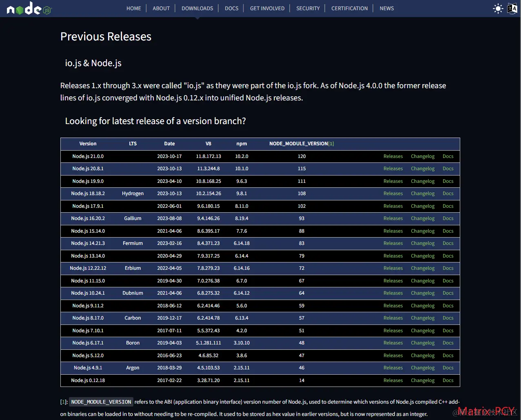Click the 'V8' column header

click(208, 144)
